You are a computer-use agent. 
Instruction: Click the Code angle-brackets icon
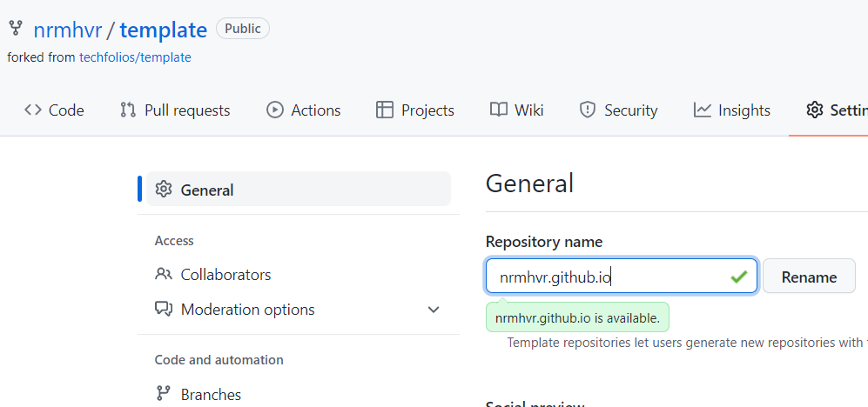coord(33,110)
